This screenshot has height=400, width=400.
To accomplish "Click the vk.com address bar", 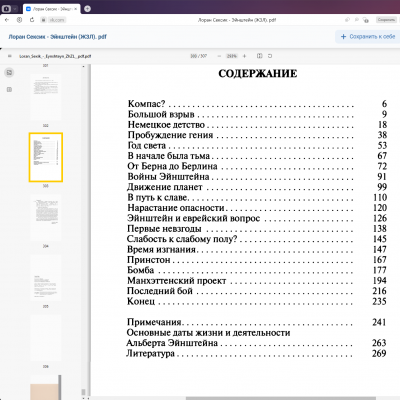I will point(57,20).
